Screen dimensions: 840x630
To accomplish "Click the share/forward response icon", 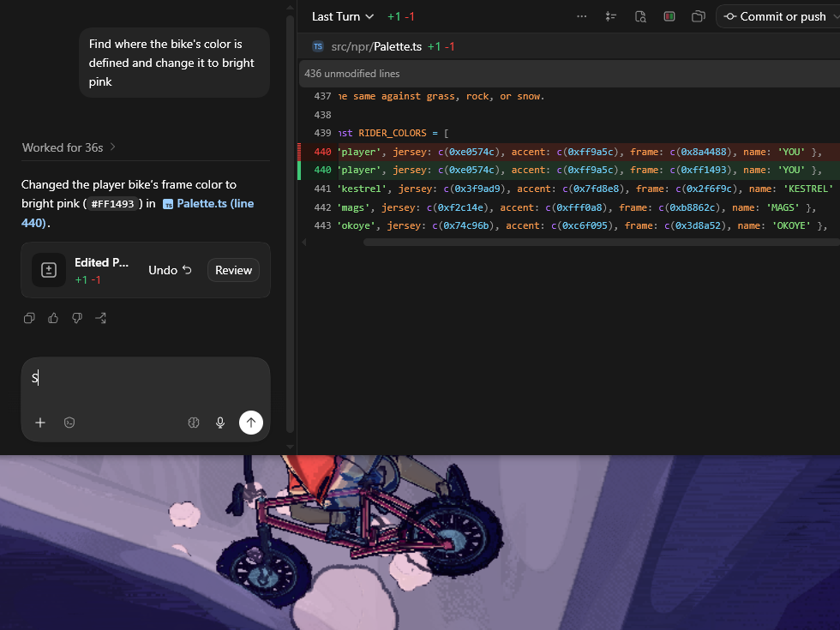I will tap(101, 318).
